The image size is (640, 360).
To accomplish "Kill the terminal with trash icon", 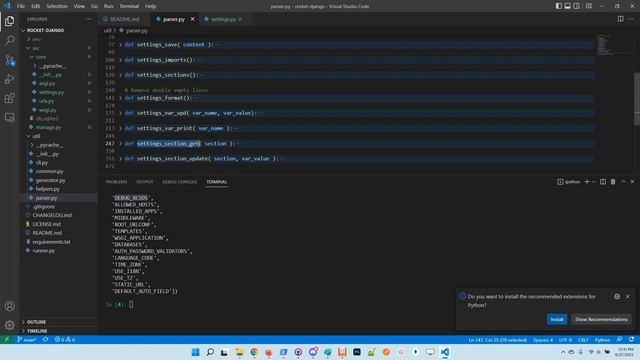I will point(613,182).
